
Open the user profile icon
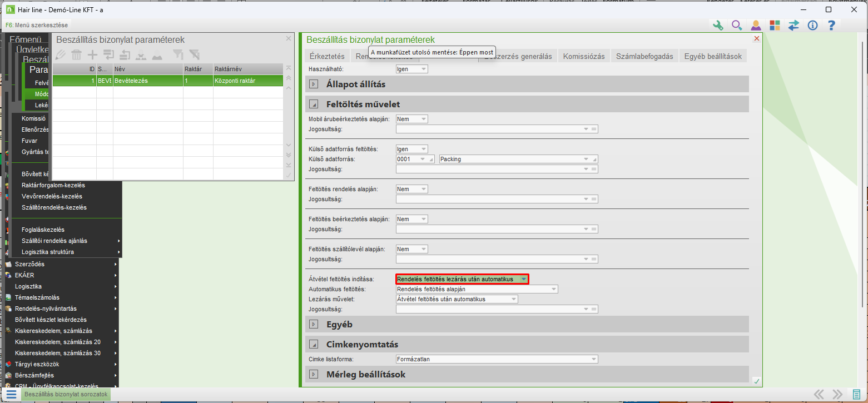pyautogui.click(x=756, y=25)
